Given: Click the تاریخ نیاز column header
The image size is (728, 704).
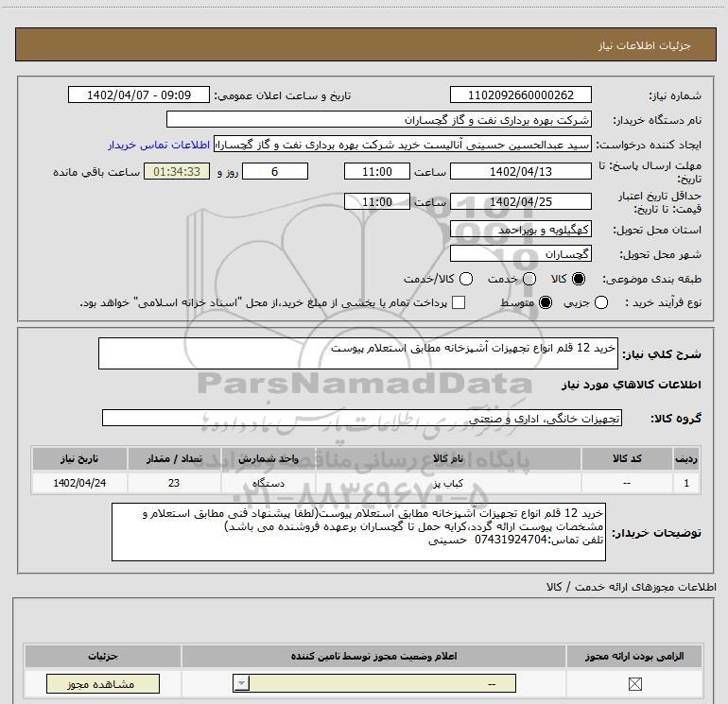Looking at the screenshot, I should 79,458.
